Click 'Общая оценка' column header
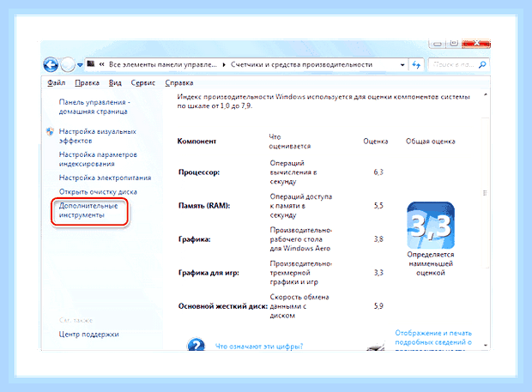This screenshot has height=392, width=532. [x=430, y=142]
